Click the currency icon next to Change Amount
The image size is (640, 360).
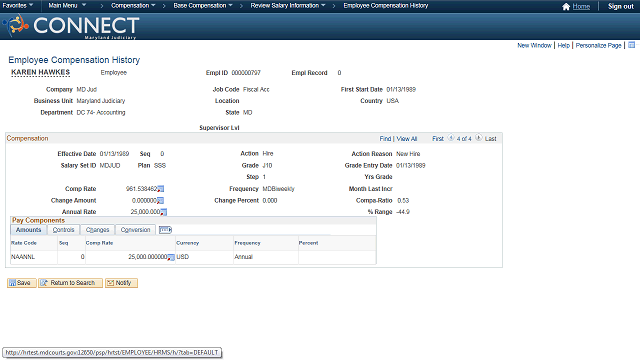(160, 200)
